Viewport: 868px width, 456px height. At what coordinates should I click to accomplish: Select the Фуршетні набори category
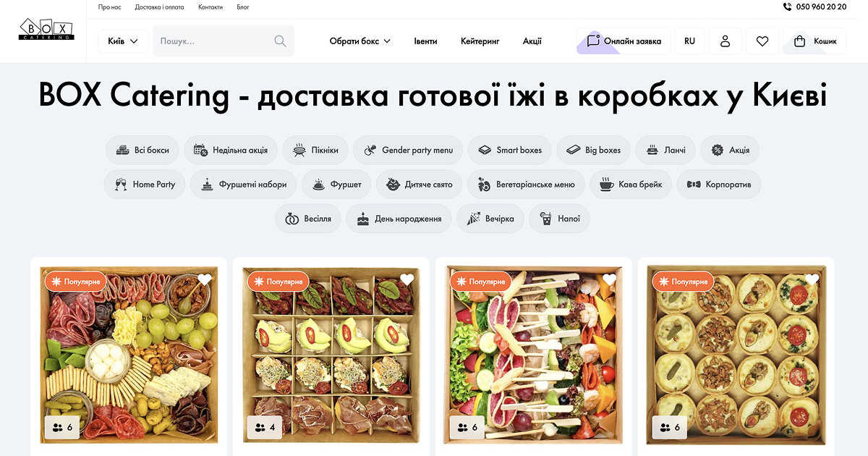(x=244, y=184)
